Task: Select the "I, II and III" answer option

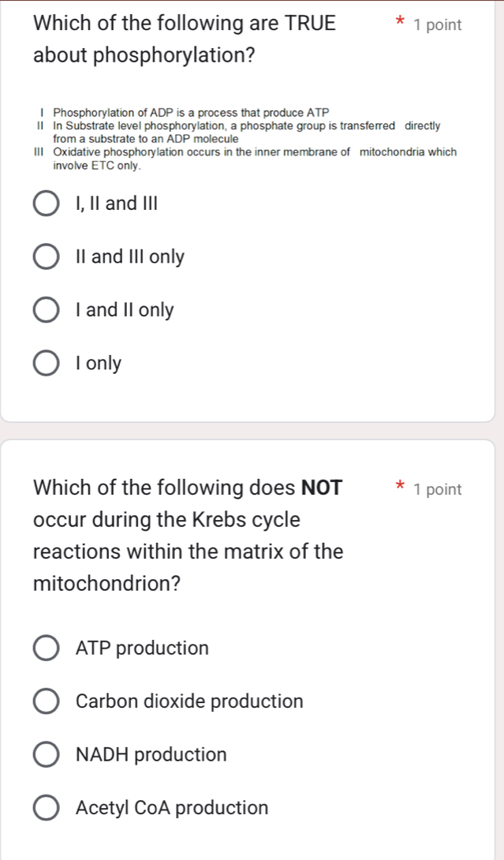Action: (x=45, y=203)
